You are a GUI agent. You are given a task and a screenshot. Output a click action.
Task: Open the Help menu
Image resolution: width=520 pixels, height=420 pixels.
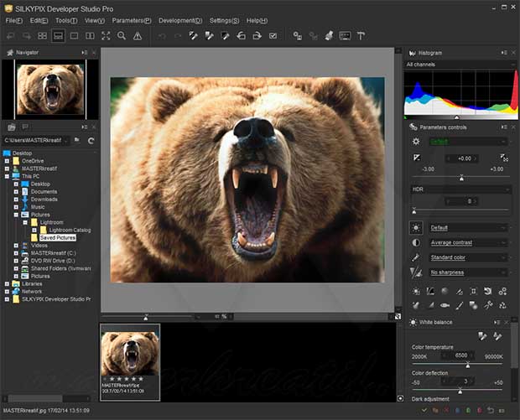pos(257,21)
